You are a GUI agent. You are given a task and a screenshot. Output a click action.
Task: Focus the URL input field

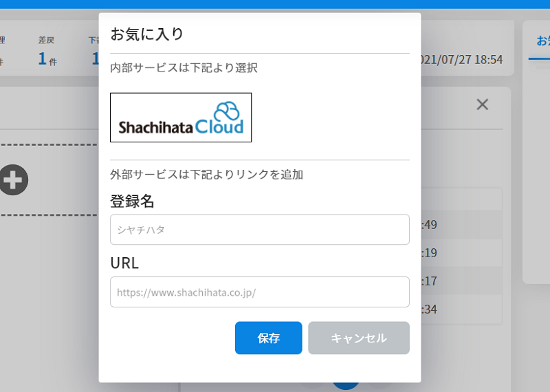tap(260, 292)
